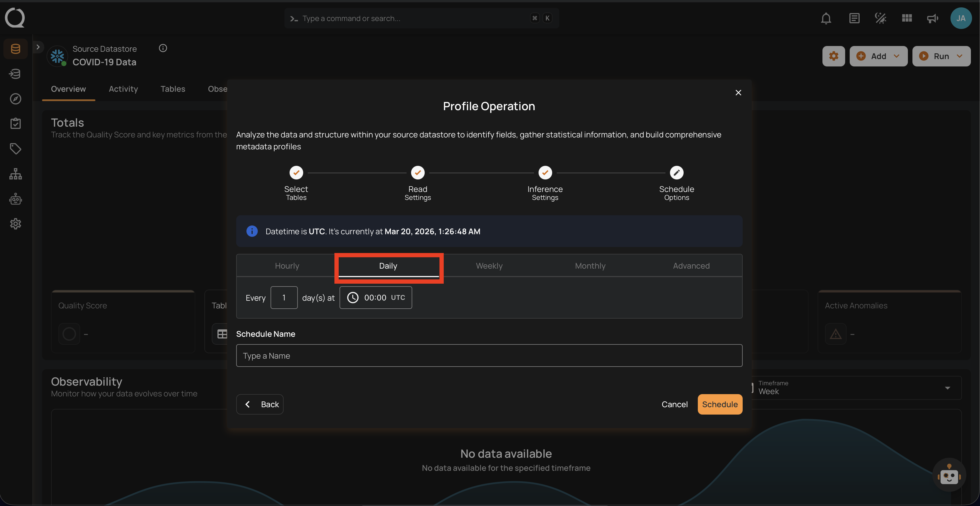Viewport: 980px width, 506px height.
Task: Click the Explore compass sidebar icon
Action: pyautogui.click(x=15, y=99)
